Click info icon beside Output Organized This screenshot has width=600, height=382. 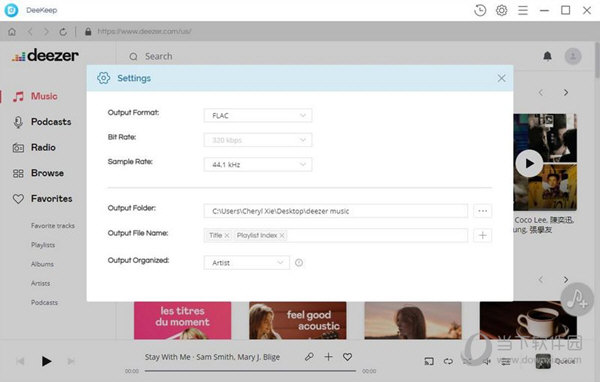(299, 263)
